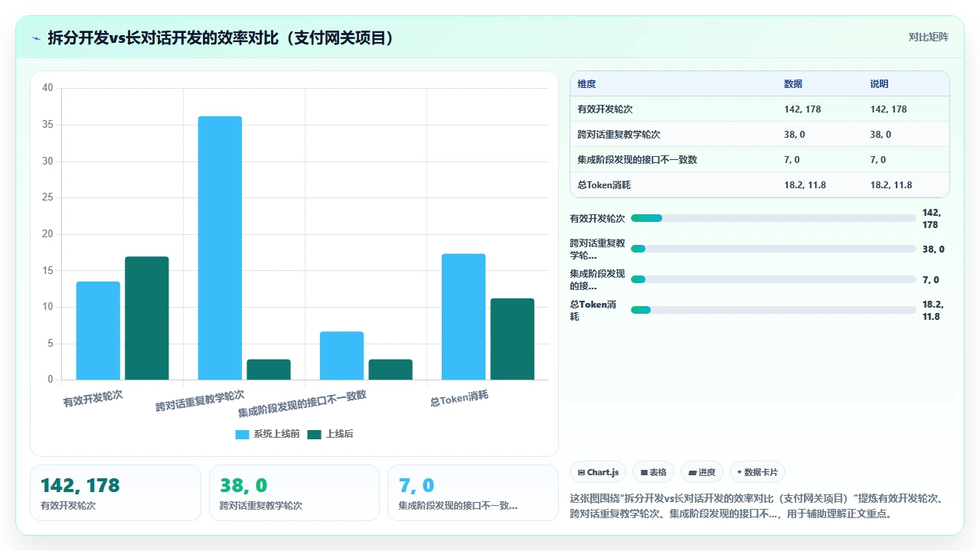Toggle the 上线后 legend entry
The height and width of the screenshot is (551, 980).
[331, 434]
